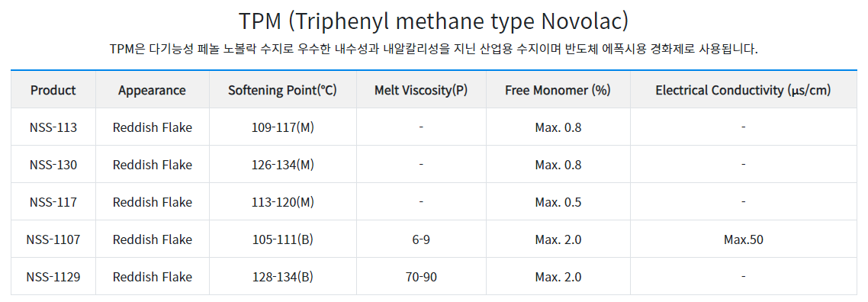This screenshot has height=302, width=868.
Task: Click the Max. 0.5 free monomer value
Action: (558, 202)
